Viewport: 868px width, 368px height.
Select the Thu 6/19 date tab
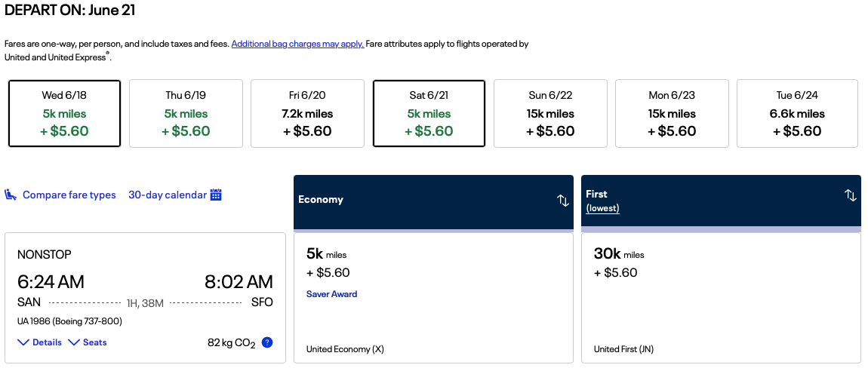186,113
